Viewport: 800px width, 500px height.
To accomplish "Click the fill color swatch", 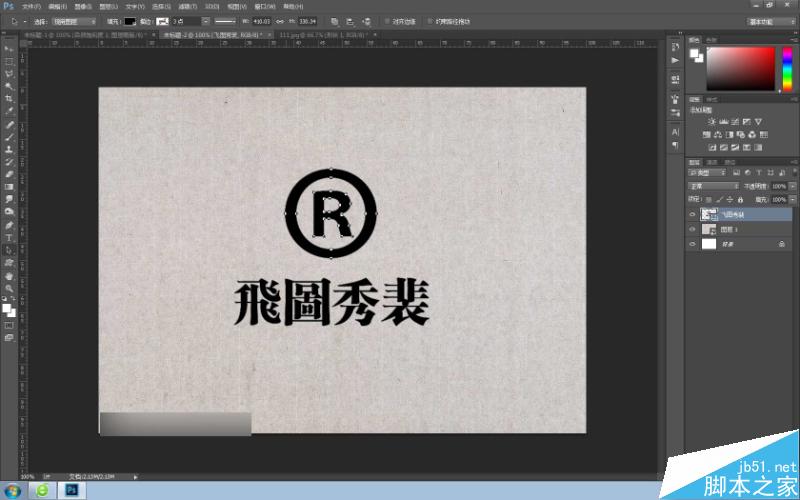I will click(x=130, y=21).
